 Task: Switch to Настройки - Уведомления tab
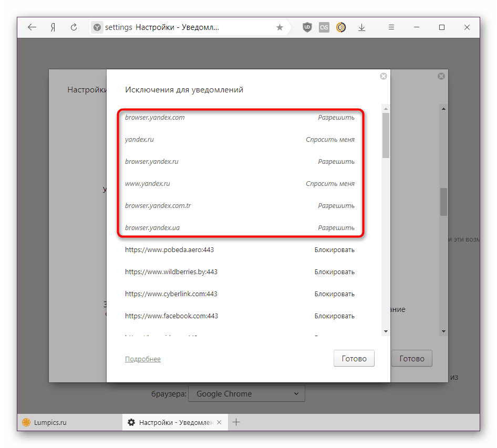coord(175,422)
